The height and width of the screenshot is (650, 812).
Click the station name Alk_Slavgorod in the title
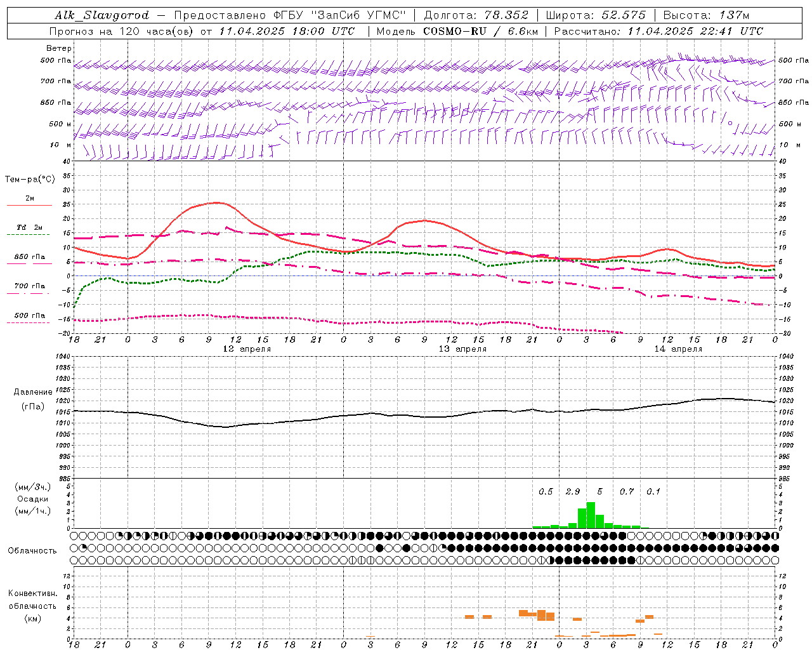coord(102,15)
